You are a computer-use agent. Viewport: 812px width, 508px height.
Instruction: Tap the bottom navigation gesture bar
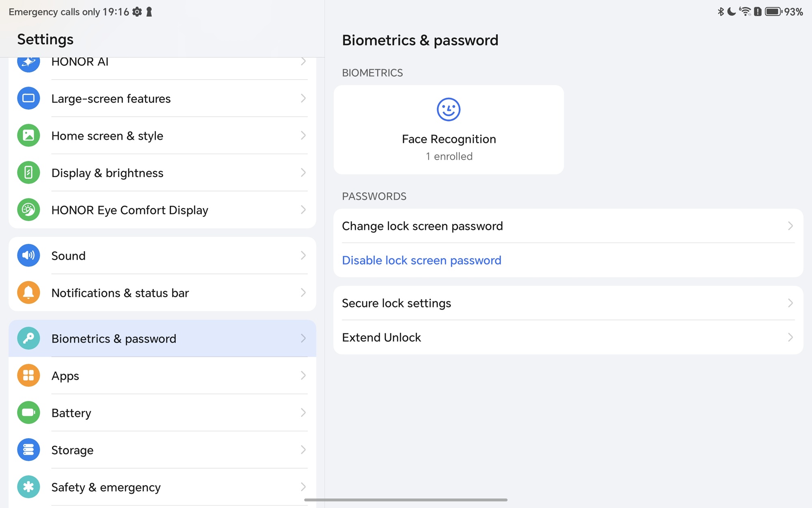pyautogui.click(x=406, y=500)
